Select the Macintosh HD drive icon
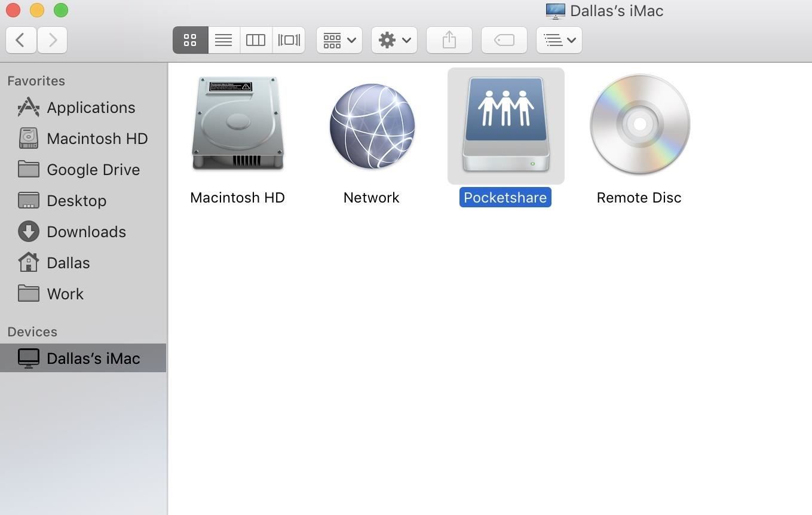 coord(237,124)
